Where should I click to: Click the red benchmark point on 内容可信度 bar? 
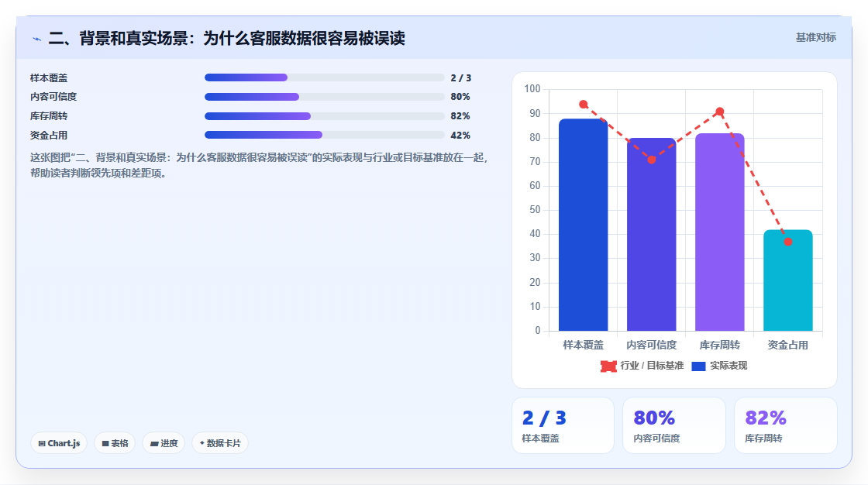pos(652,160)
